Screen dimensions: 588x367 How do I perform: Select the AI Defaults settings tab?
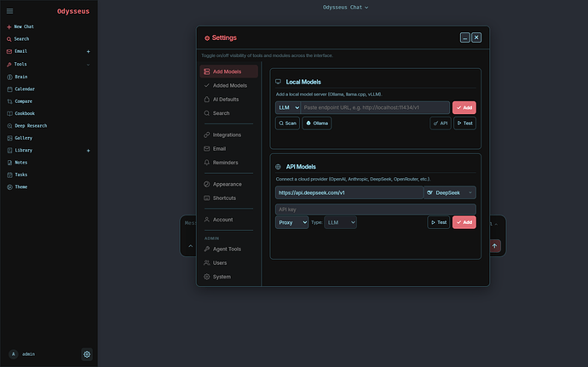[x=228, y=100]
